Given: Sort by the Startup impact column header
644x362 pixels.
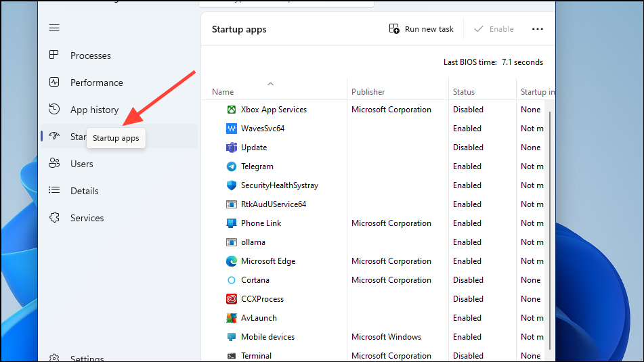Looking at the screenshot, I should click(537, 92).
